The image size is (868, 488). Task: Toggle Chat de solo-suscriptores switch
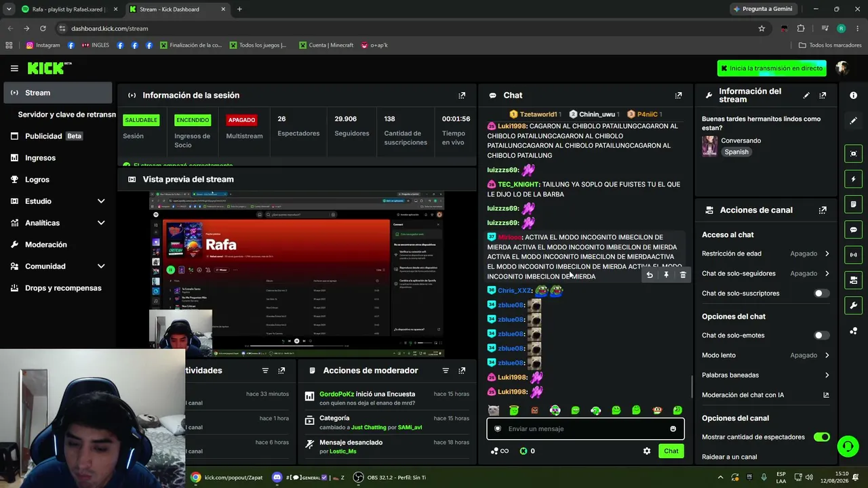click(821, 293)
